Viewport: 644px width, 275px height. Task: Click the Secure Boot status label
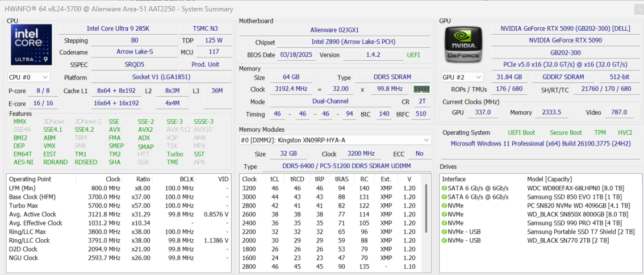coord(566,133)
